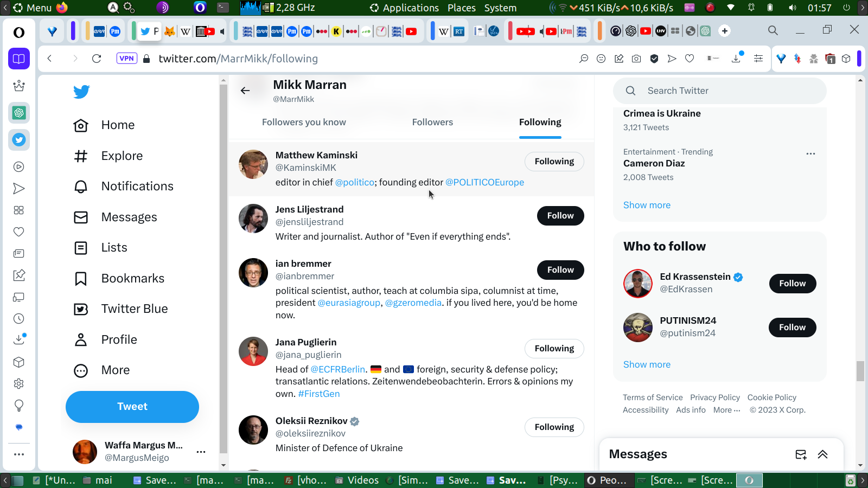This screenshot has width=868, height=488.
Task: Open ian bremmer's profile avatar
Action: 253,273
